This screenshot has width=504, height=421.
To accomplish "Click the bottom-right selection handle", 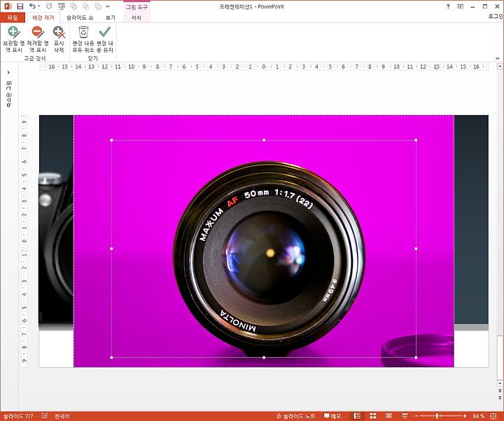I will pos(416,357).
